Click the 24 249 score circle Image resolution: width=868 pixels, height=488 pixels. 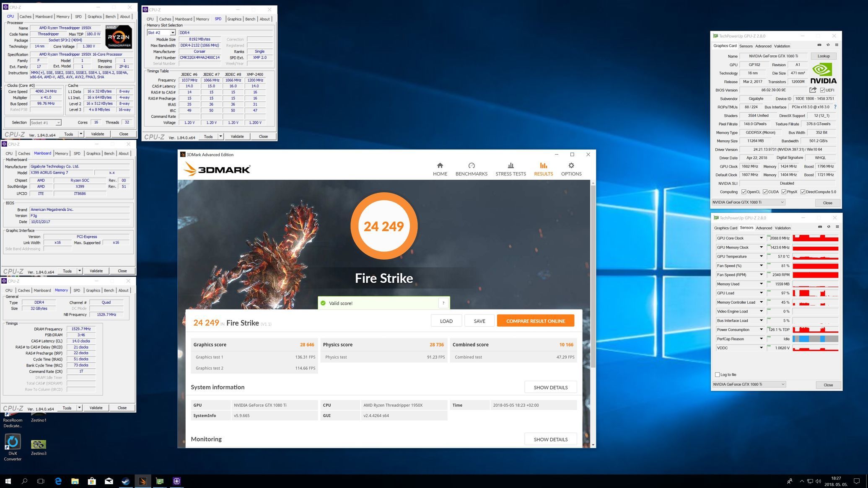tap(383, 226)
